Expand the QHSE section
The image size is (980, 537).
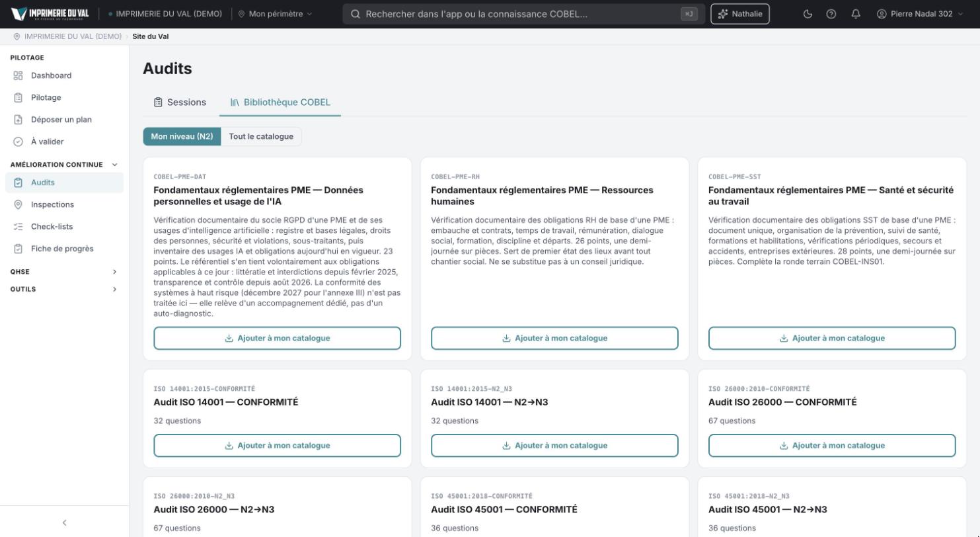[64, 272]
